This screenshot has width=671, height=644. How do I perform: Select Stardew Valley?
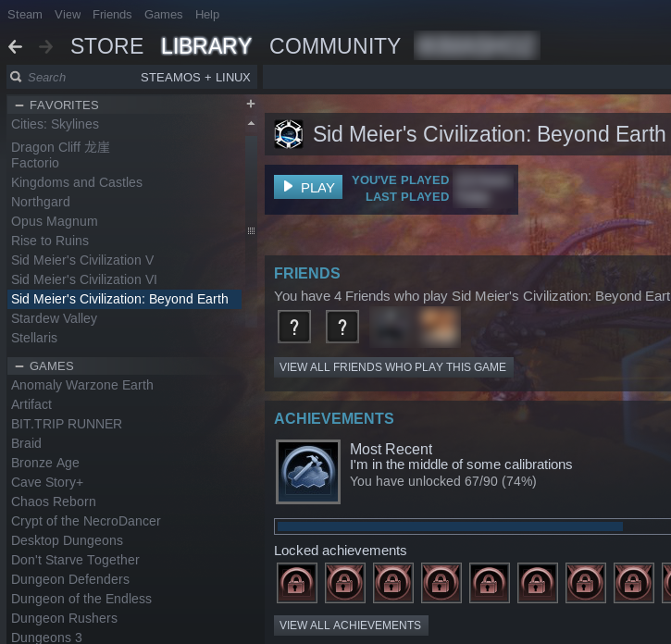(x=55, y=318)
